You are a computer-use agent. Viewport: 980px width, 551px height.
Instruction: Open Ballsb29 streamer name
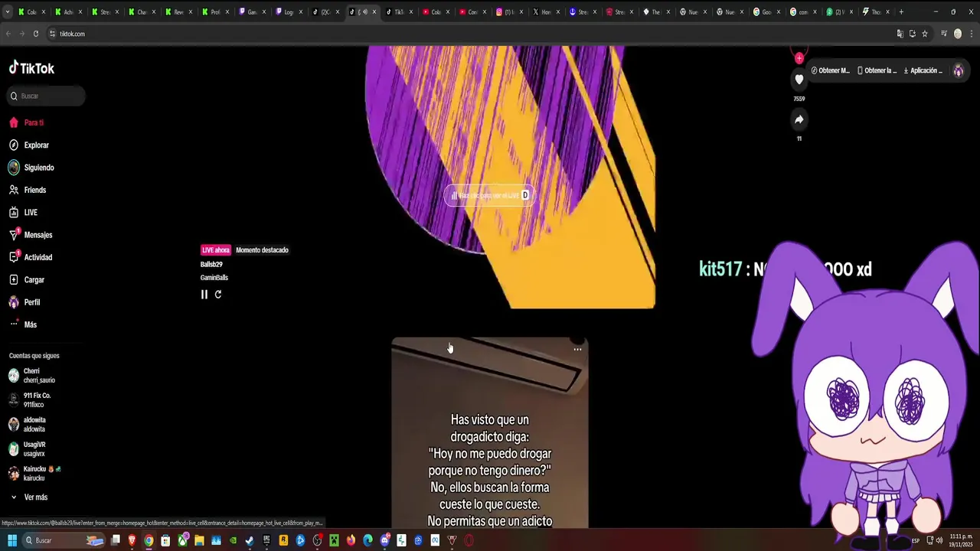coord(211,264)
